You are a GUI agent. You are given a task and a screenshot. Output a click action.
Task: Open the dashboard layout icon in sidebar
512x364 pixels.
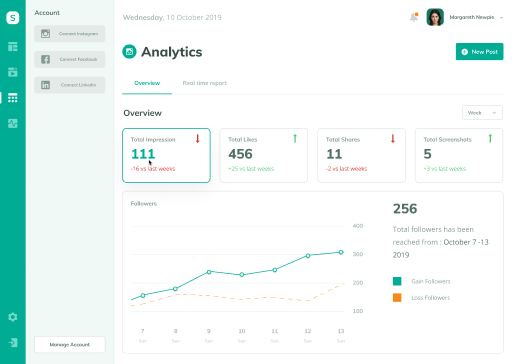tap(13, 47)
